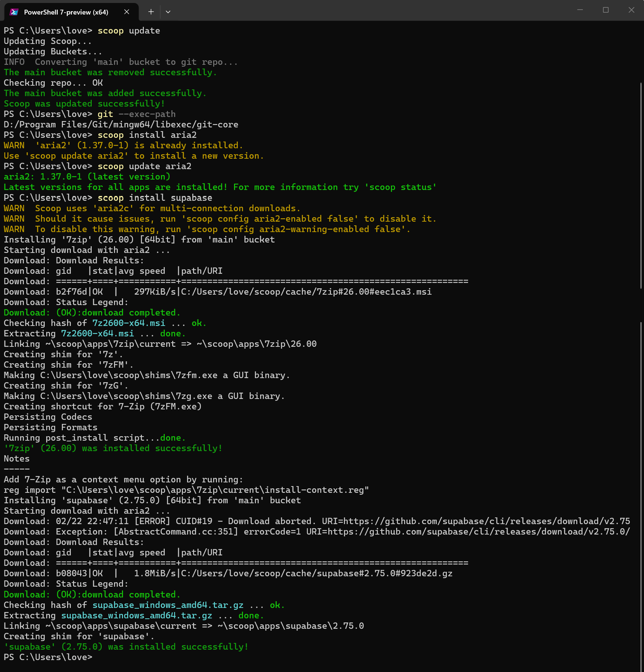Screen dimensions: 644x672
Task: Click 'scoop update' command text
Action: coord(129,31)
